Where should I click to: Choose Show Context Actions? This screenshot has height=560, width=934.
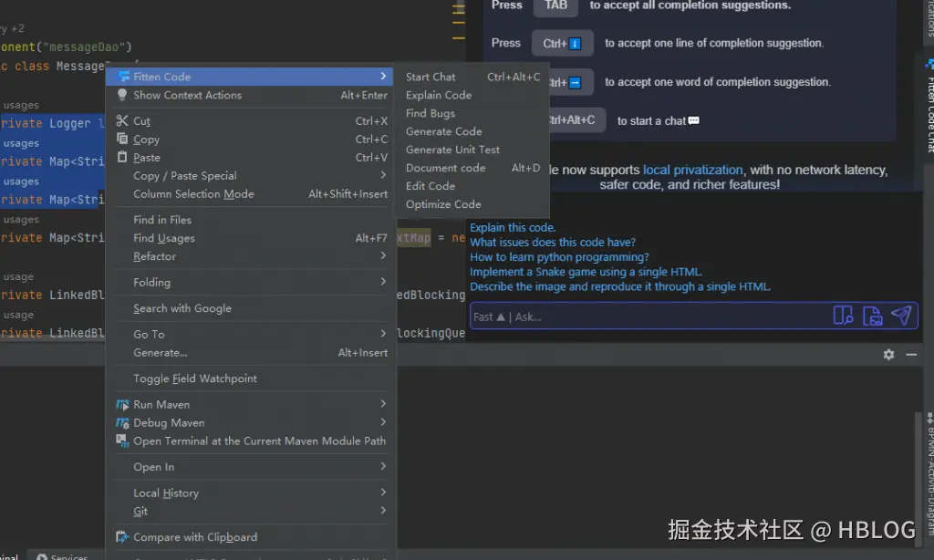pos(251,95)
